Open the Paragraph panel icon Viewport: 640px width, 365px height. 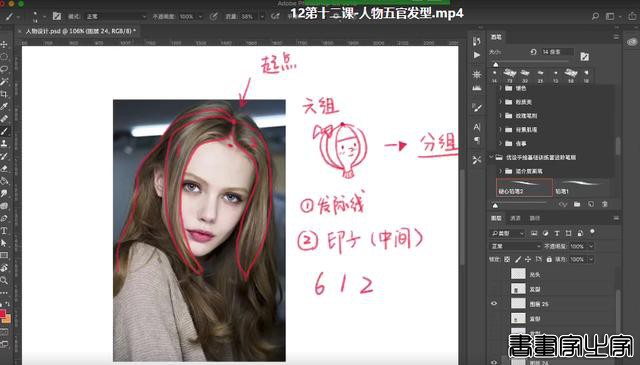476,140
